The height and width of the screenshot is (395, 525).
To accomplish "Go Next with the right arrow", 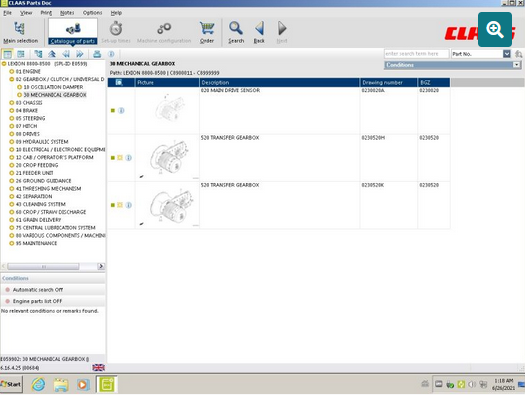I will (282, 32).
